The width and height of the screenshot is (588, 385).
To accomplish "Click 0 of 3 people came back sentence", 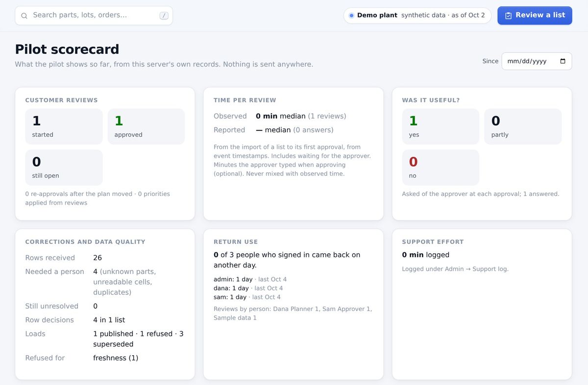I will [x=287, y=260].
